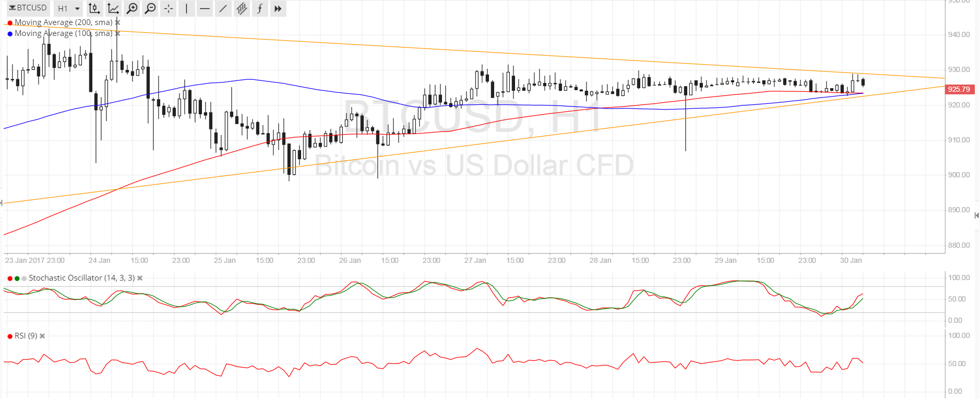Image resolution: width=980 pixels, height=399 pixels.
Task: Click the line chart indicators icon
Action: click(113, 8)
